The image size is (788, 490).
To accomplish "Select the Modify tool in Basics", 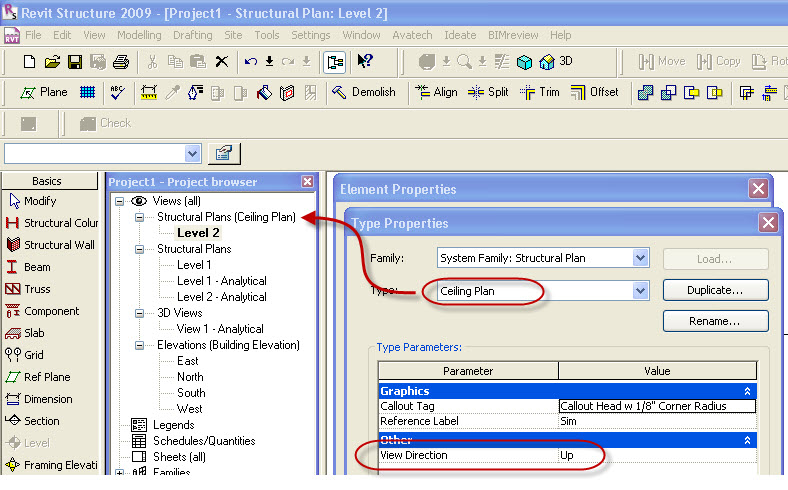I will pos(33,201).
